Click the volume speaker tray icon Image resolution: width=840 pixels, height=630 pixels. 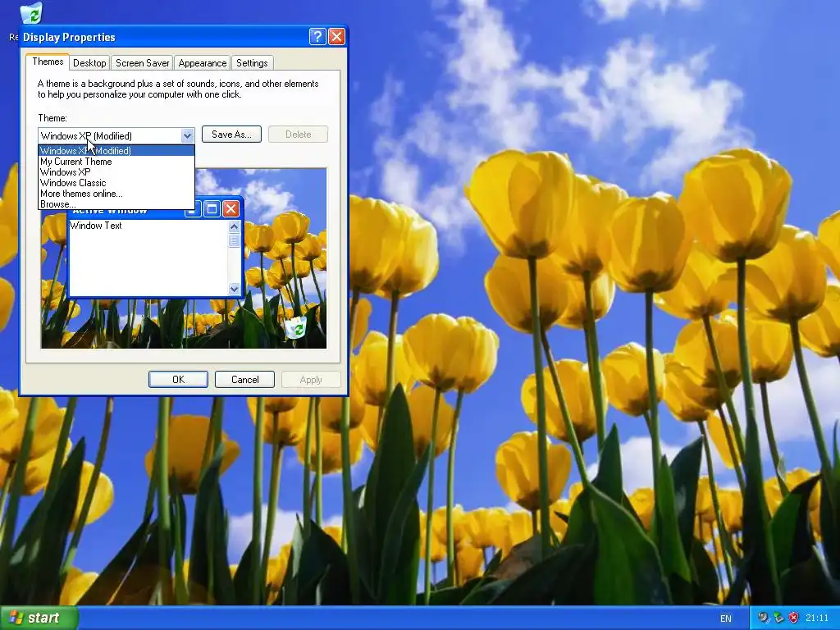762,618
